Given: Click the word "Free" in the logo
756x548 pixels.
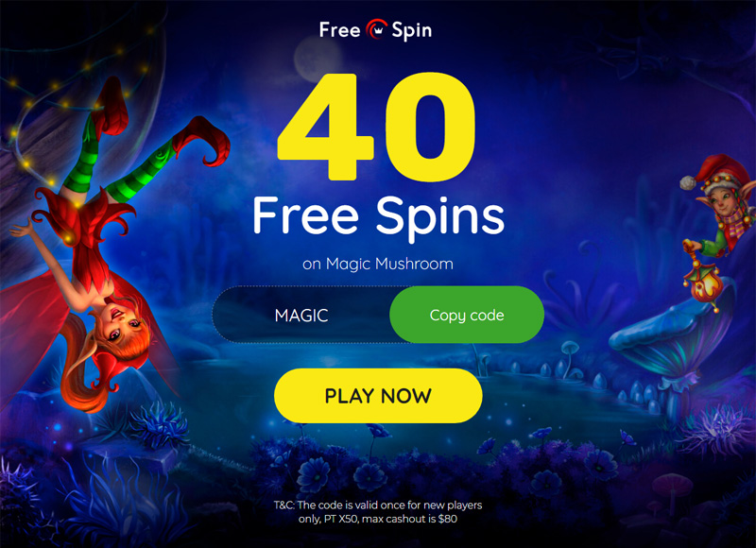Looking at the screenshot, I should tap(339, 30).
